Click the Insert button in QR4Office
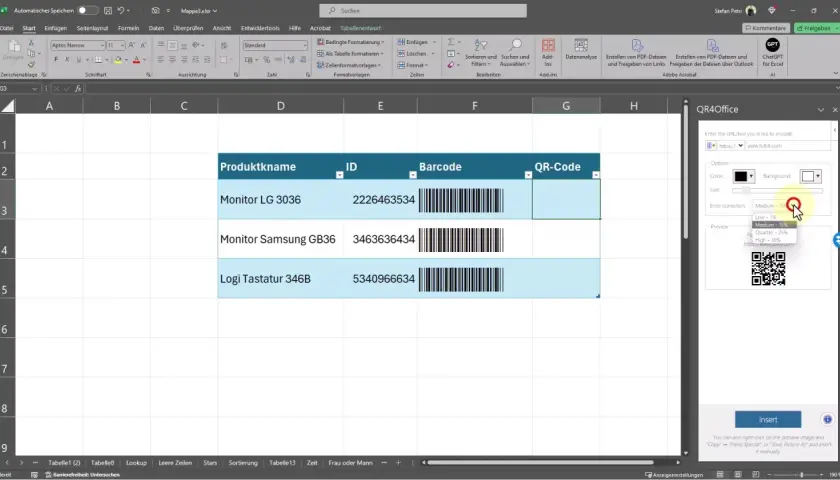 point(768,419)
